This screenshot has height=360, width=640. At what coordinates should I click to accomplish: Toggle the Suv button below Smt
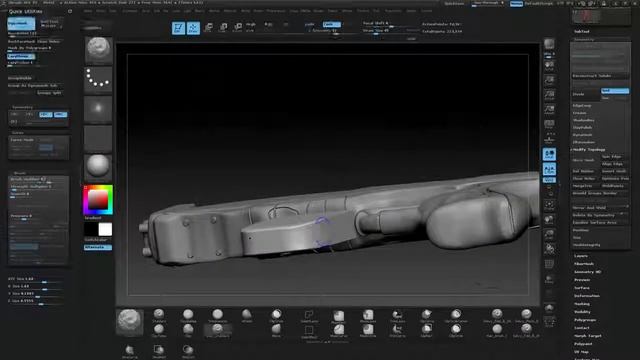click(615, 98)
